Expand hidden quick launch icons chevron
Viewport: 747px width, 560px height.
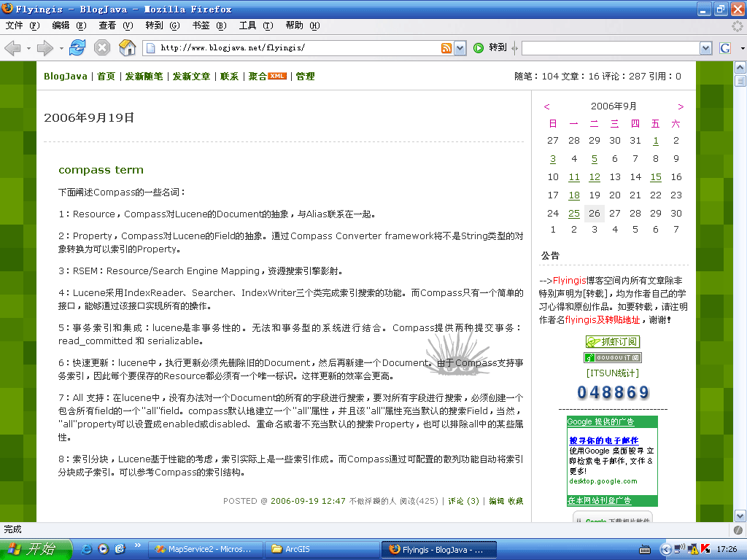138,545
